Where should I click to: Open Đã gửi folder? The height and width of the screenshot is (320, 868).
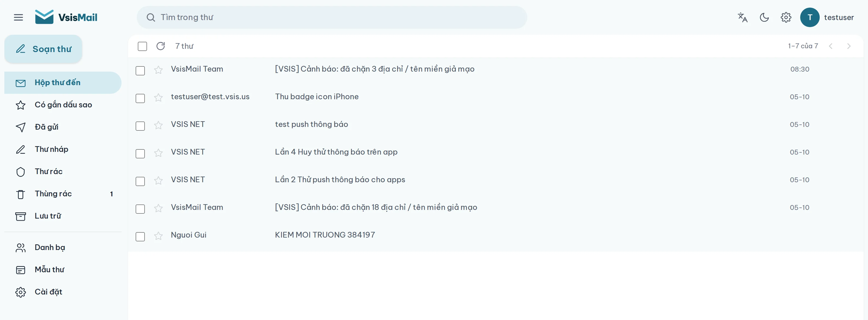click(63, 127)
